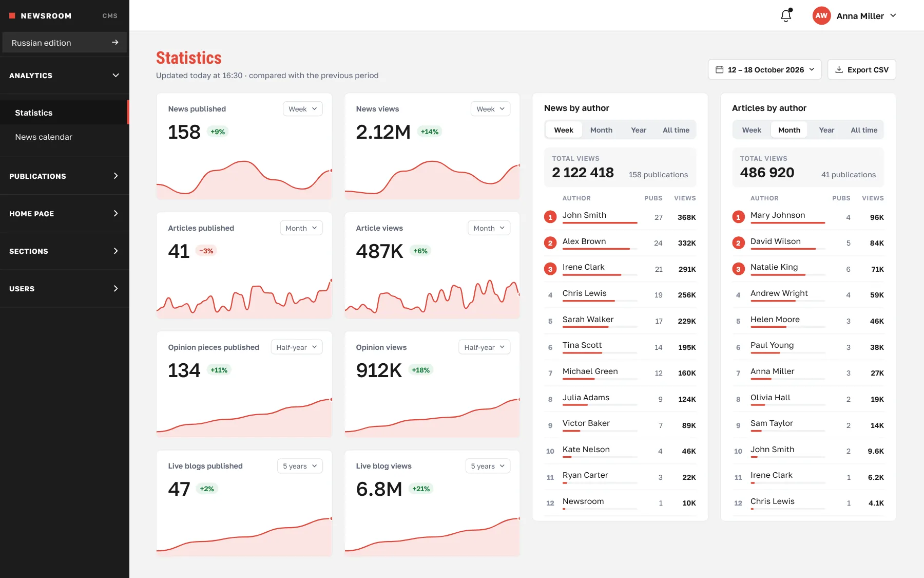Click Chris Lewis views progress bar in News by author
Viewport: 924px width, 578px height.
pos(600,301)
